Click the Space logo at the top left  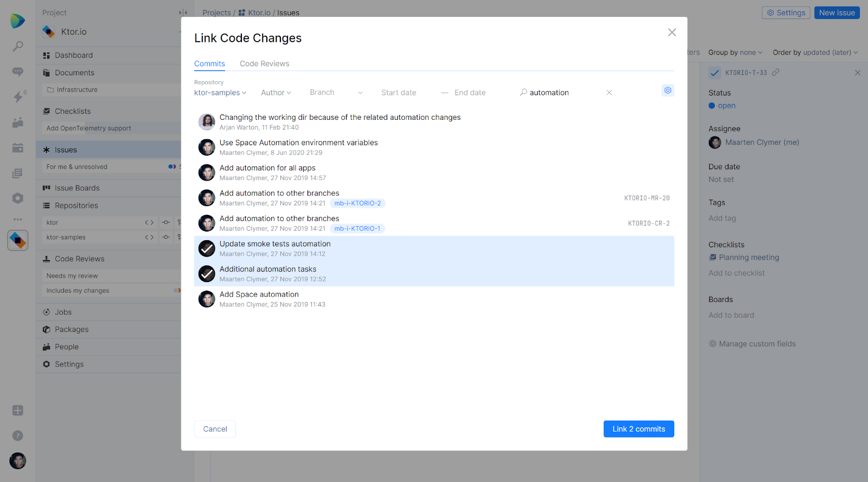click(x=17, y=21)
